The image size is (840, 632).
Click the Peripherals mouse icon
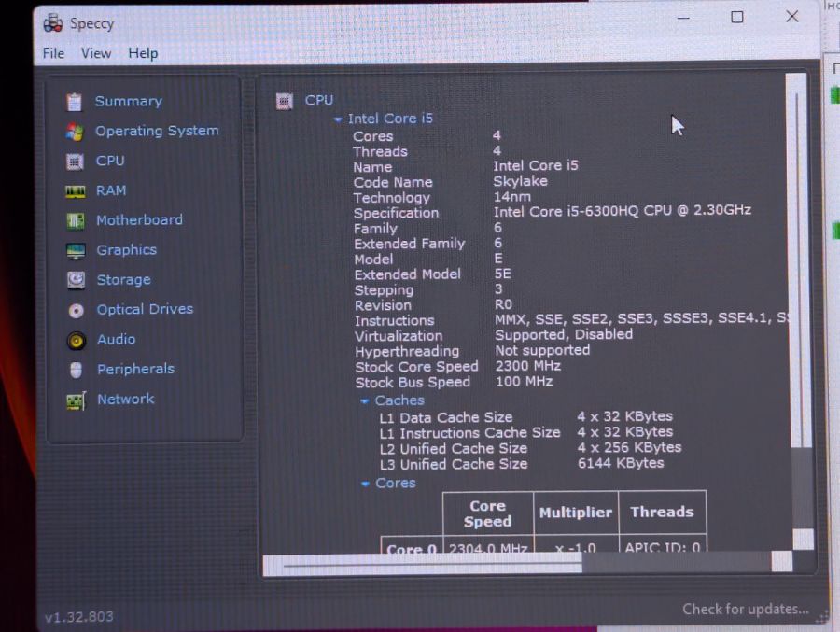77,370
